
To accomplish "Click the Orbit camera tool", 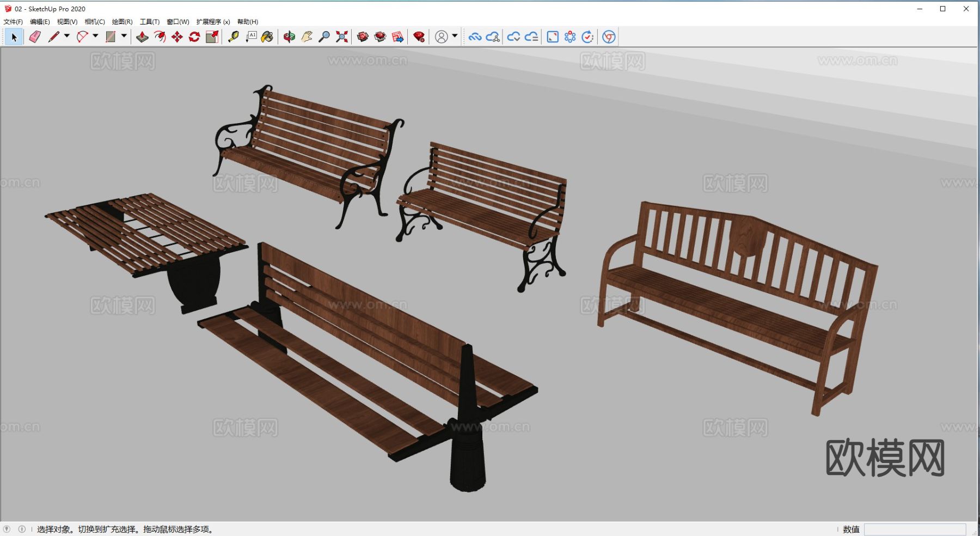I will tap(289, 36).
